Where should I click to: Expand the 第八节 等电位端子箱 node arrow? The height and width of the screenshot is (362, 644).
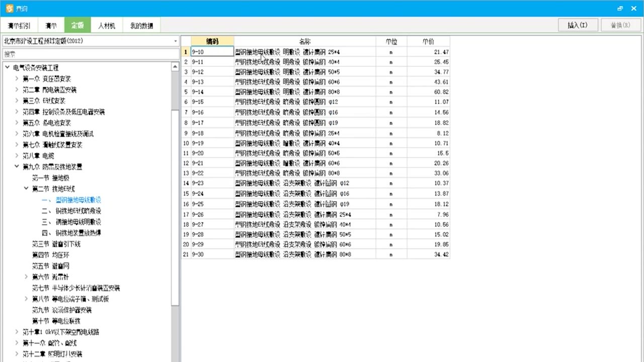(26, 299)
